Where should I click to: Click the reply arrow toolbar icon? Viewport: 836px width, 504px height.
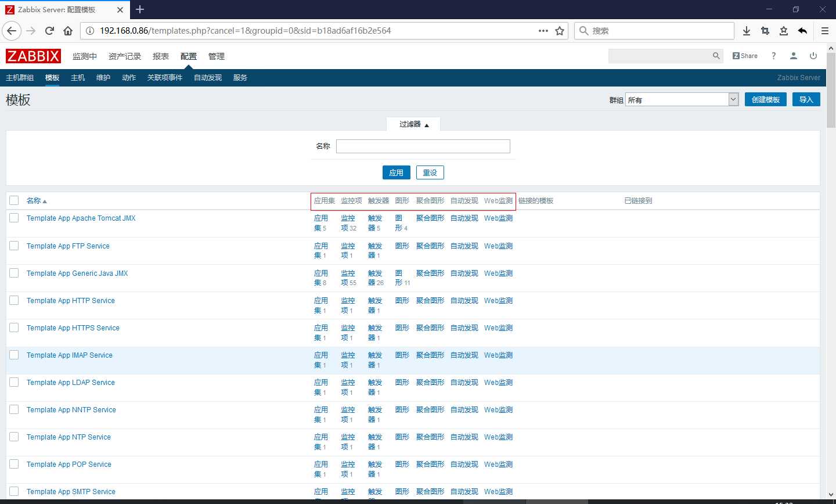click(802, 31)
